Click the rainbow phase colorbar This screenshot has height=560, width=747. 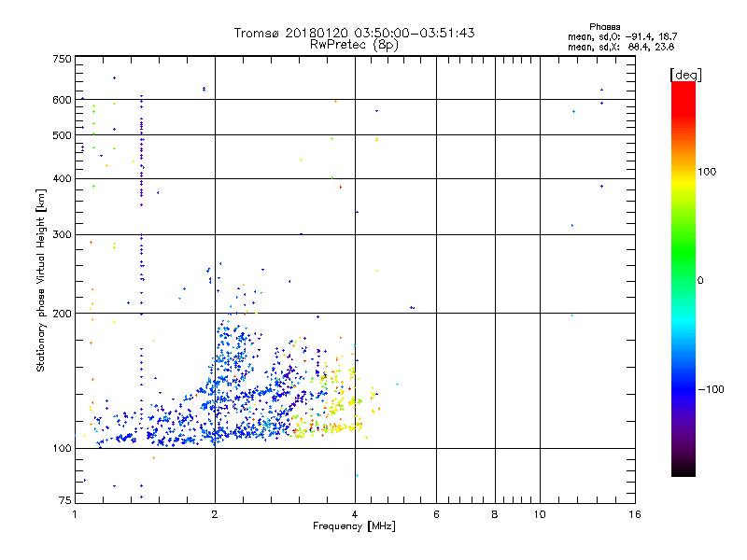click(684, 278)
